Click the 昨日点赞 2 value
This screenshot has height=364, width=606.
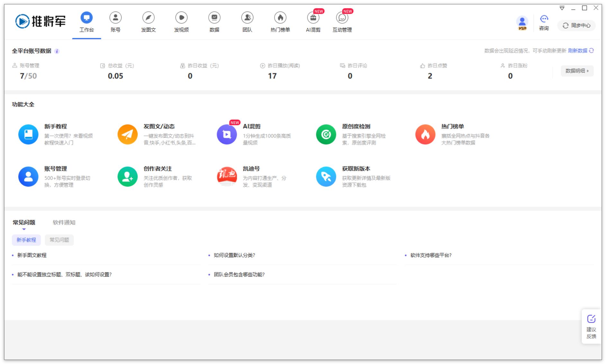[x=430, y=76]
